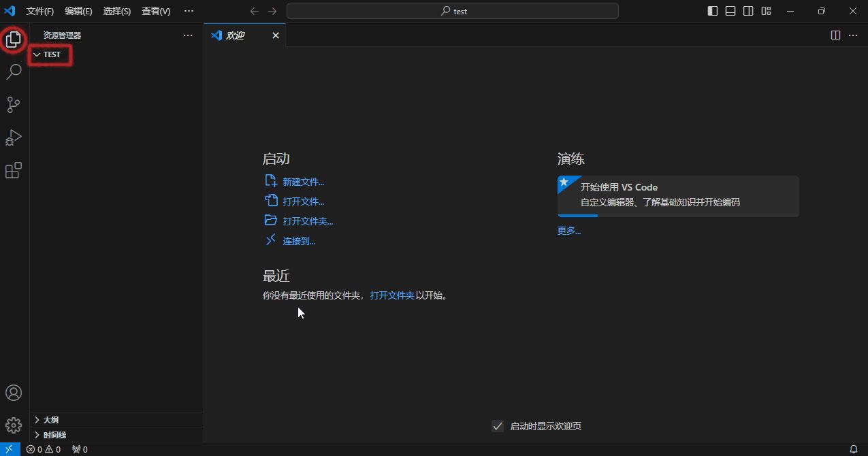Toggle the bottom panel visibility
Screen dimensions: 868x456
tap(729, 11)
